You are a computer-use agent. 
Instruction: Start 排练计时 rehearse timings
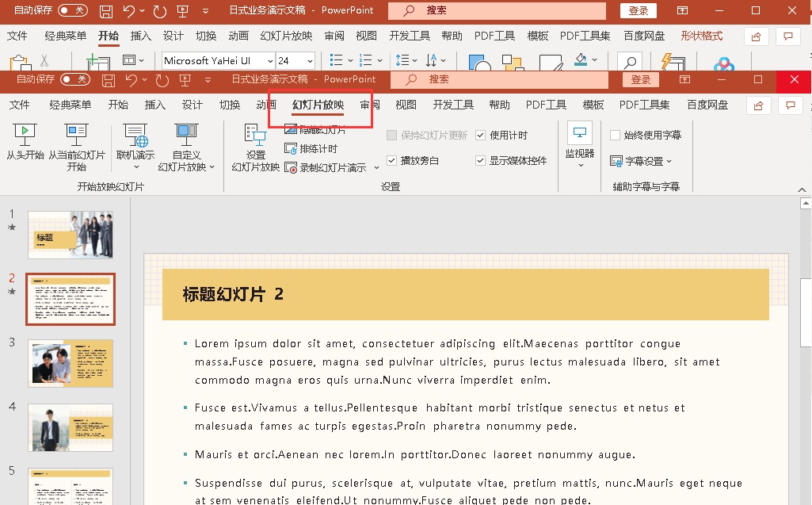pos(311,149)
